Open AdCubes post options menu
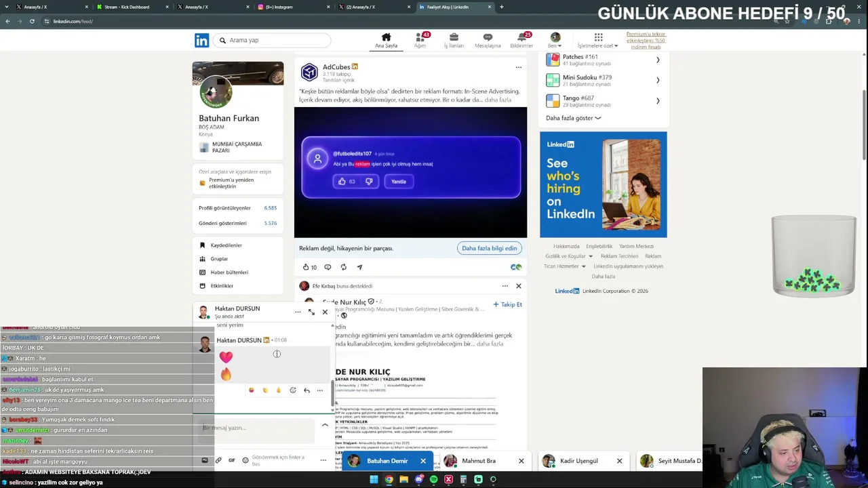Image resolution: width=868 pixels, height=488 pixels. pos(519,67)
